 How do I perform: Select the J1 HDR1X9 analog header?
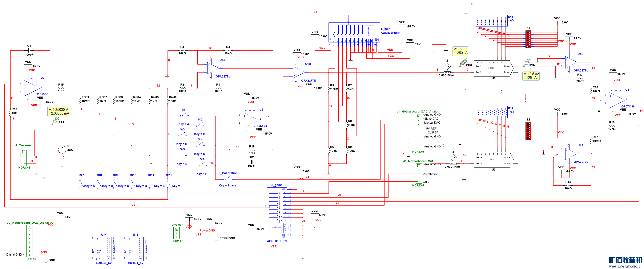419,132
